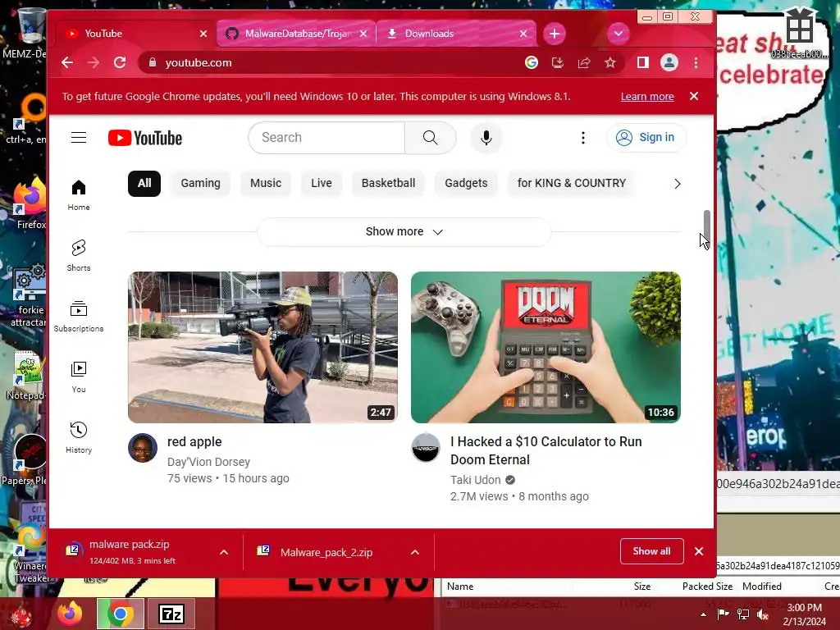This screenshot has height=630, width=840.
Task: Open Day'Vion Dorsey channel name
Action: 208,462
